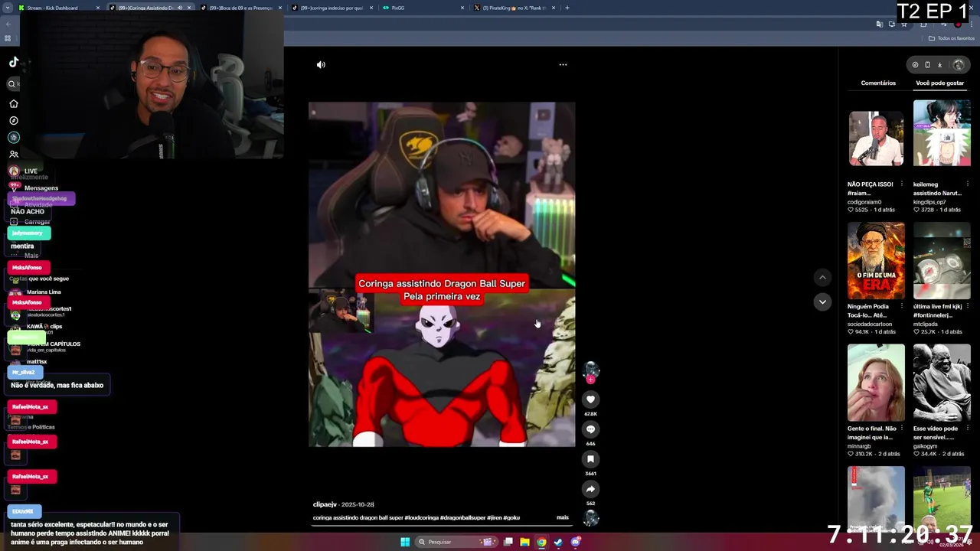Open the Gente o final video thumbnail
This screenshot has height=551, width=980.
tap(876, 383)
